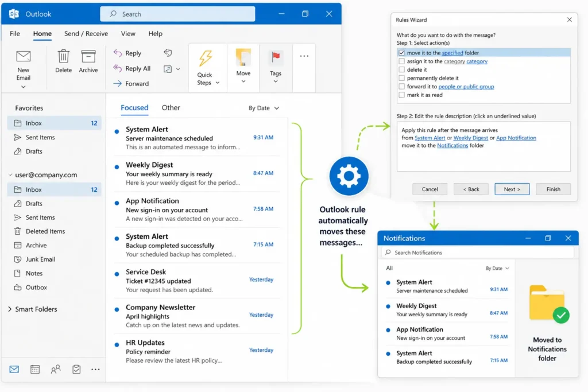Viewport: 588px width, 392px height.
Task: Open the ribbon overflow three-dots menu
Action: tap(304, 56)
